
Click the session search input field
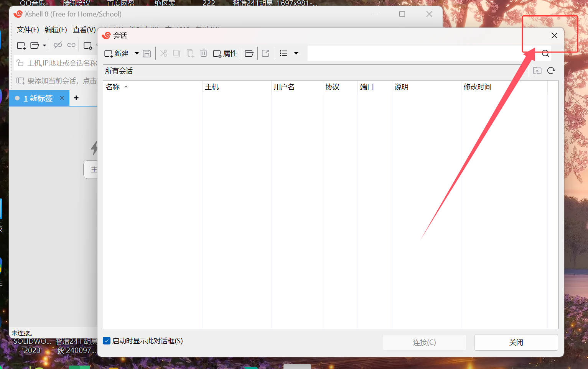point(423,53)
